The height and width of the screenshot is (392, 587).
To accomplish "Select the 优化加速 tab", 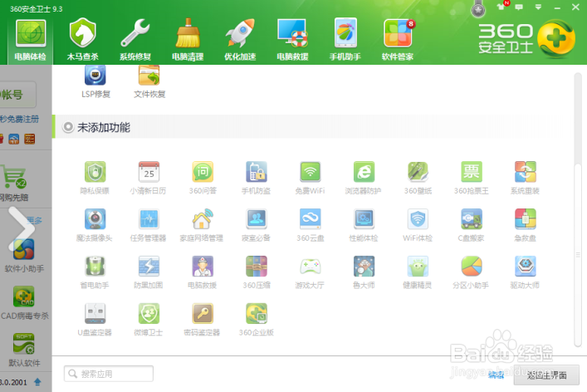I will coord(240,40).
